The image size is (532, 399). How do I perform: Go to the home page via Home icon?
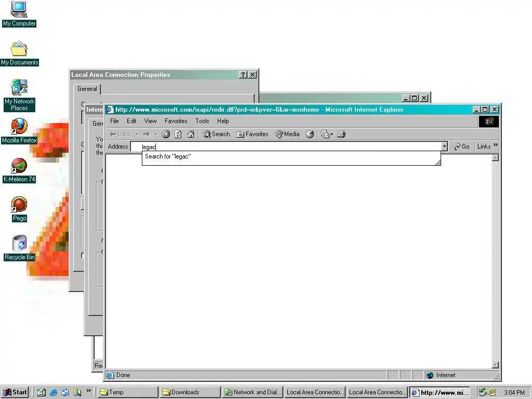(x=191, y=135)
